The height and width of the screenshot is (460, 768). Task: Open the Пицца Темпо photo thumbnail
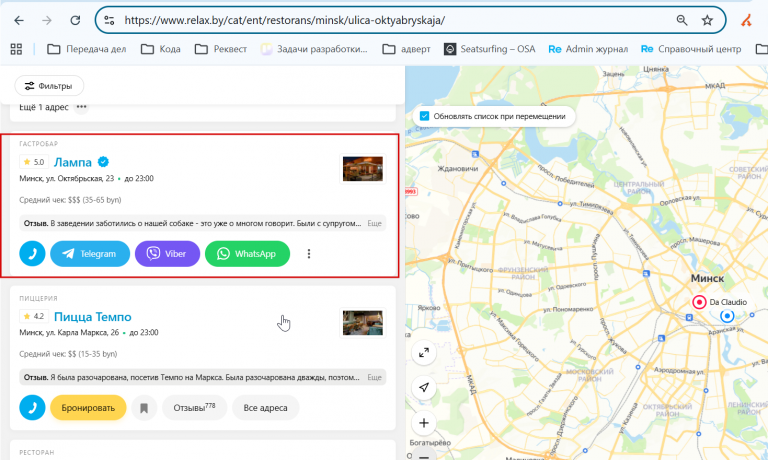coord(362,323)
